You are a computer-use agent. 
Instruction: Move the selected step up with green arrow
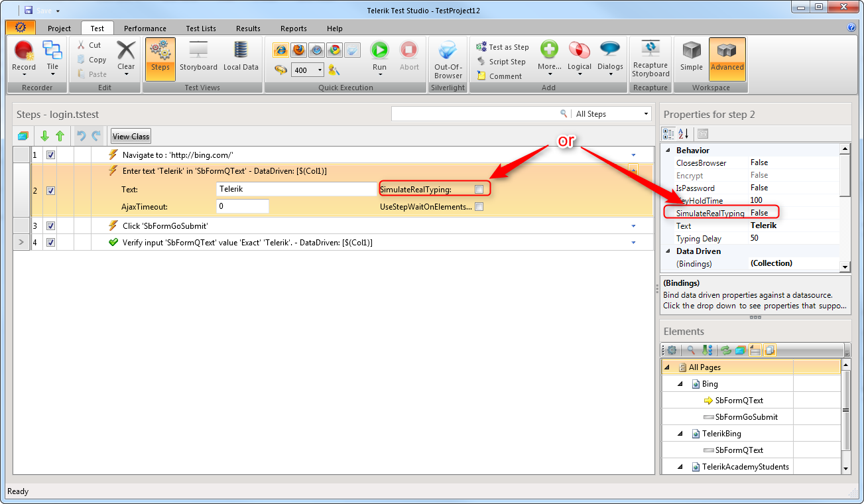coord(60,136)
